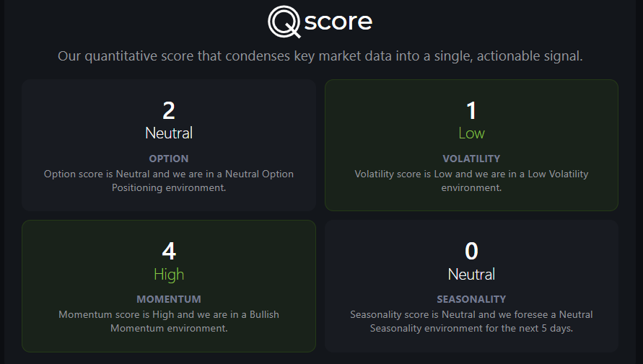
Task: Click the MOMENTUM heading
Action: click(169, 299)
